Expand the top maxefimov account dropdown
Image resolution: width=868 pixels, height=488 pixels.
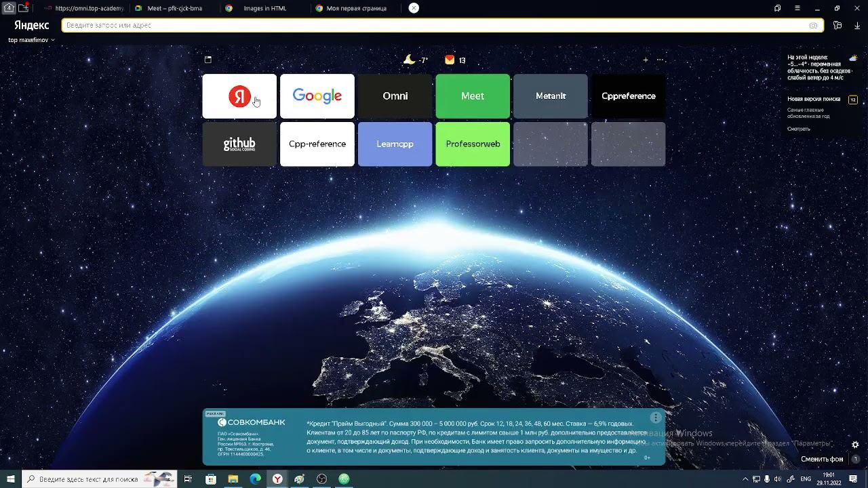[x=31, y=40]
